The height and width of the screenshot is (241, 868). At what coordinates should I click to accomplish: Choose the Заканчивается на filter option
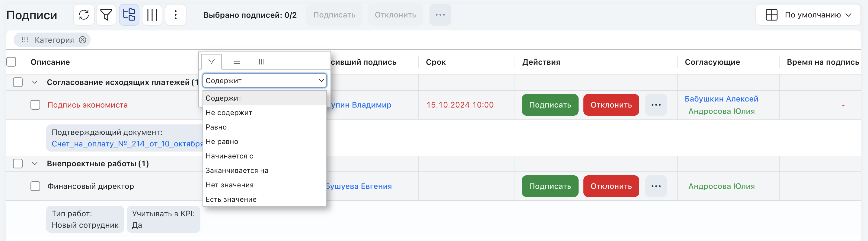[x=264, y=171]
